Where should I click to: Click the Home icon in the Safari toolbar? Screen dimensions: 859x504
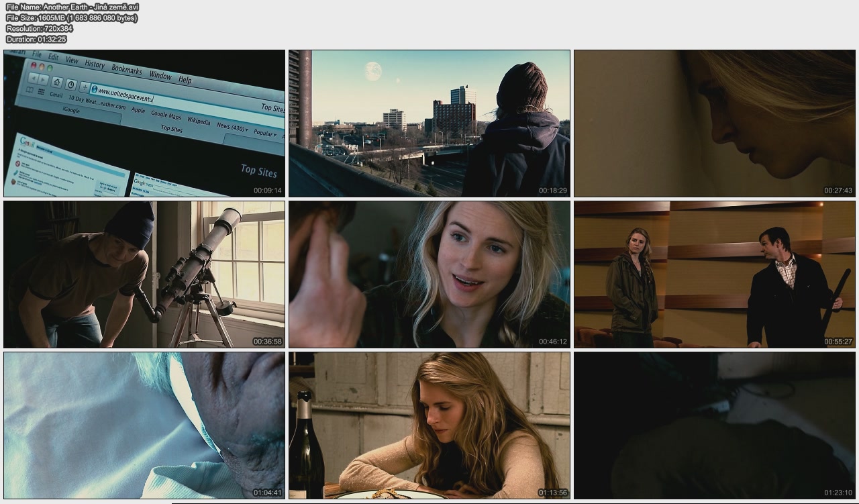click(57, 83)
